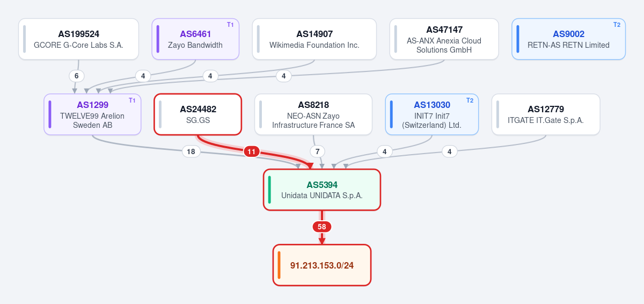644x304 pixels.
Task: Select the AS5394 Unidata node
Action: [x=322, y=190]
